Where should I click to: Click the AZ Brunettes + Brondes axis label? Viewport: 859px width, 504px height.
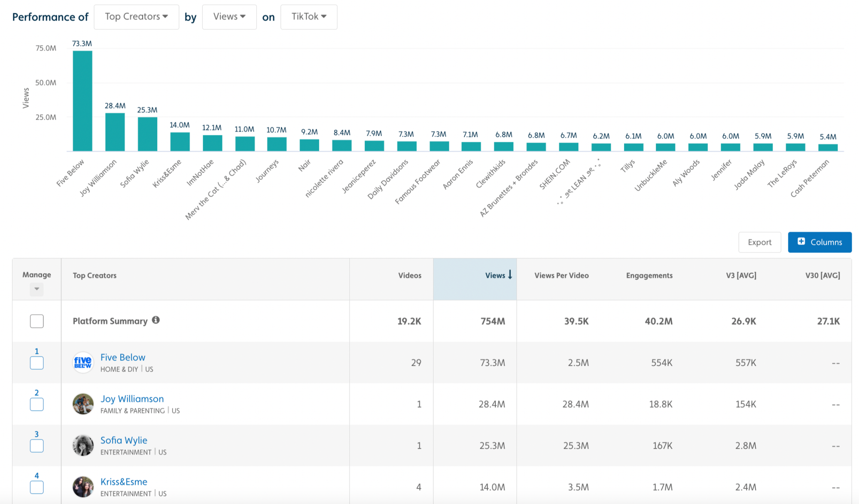click(x=509, y=188)
